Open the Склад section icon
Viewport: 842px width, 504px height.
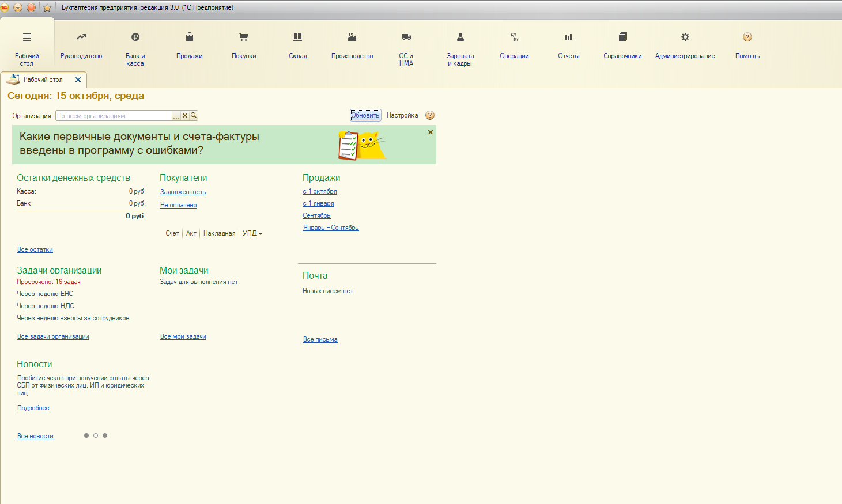297,37
